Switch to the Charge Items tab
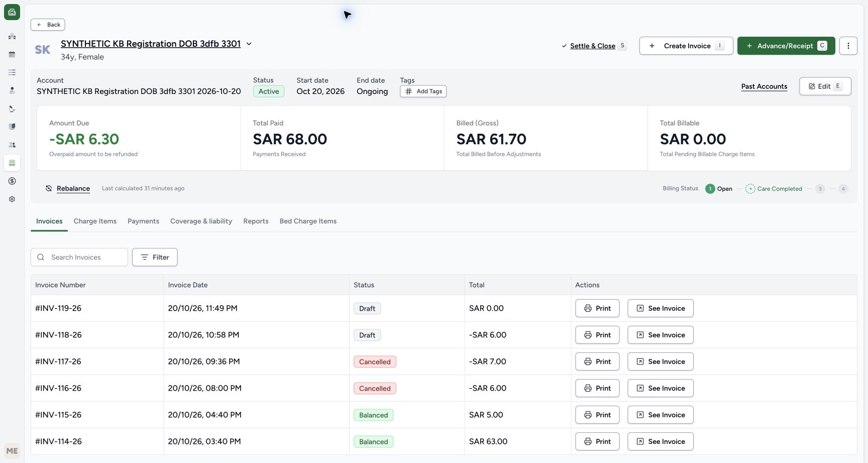868x463 pixels. pyautogui.click(x=95, y=221)
